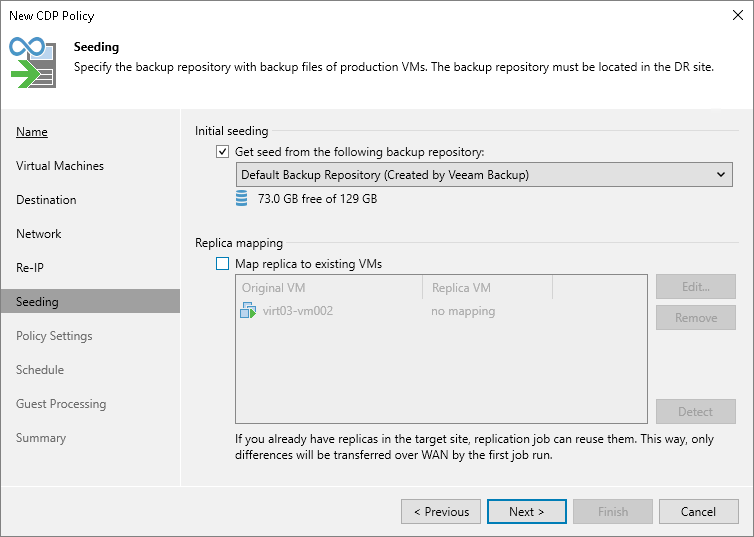Screen dimensions: 754x537
Task: Cancel the CDP policy wizard
Action: pyautogui.click(x=698, y=512)
